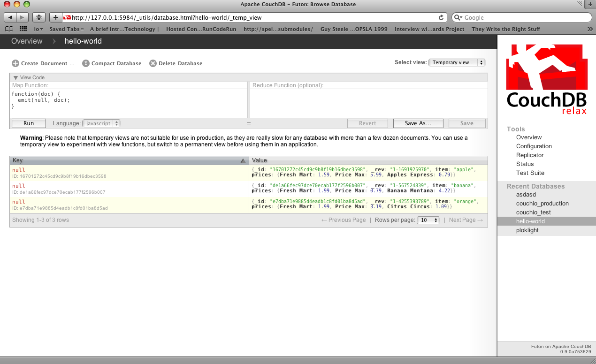Click the Save As... button
This screenshot has width=596, height=364.
(418, 123)
